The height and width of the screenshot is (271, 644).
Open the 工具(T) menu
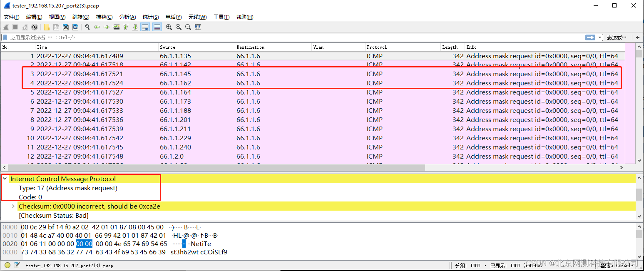[x=221, y=17]
